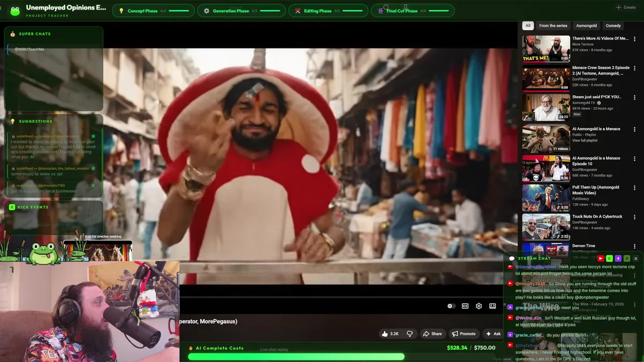
Task: Click "do you stream daily?" chat message
Action: [x=566, y=335]
